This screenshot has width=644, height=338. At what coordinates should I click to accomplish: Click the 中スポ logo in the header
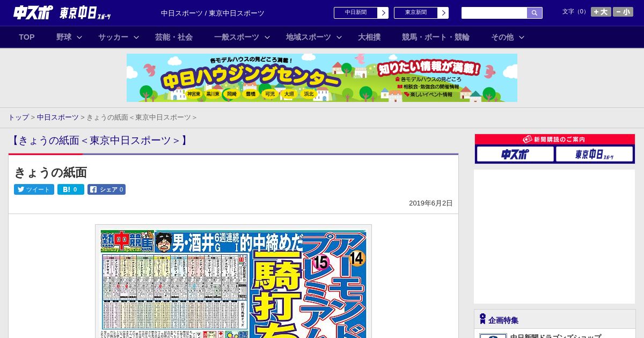[33, 13]
